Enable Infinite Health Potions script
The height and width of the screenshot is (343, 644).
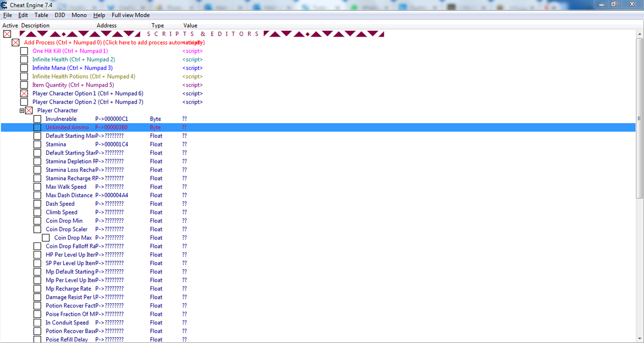pos(24,77)
